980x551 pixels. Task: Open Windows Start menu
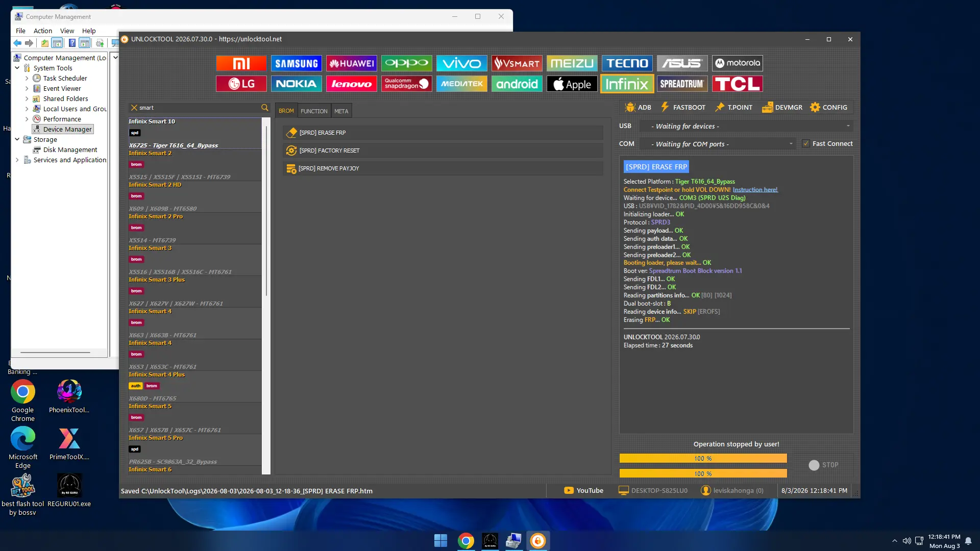click(x=440, y=541)
